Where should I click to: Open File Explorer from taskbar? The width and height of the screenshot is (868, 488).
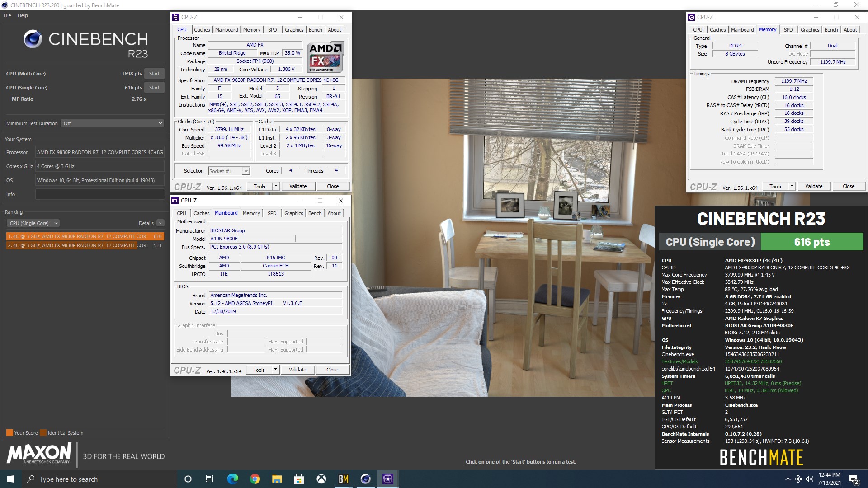point(277,479)
